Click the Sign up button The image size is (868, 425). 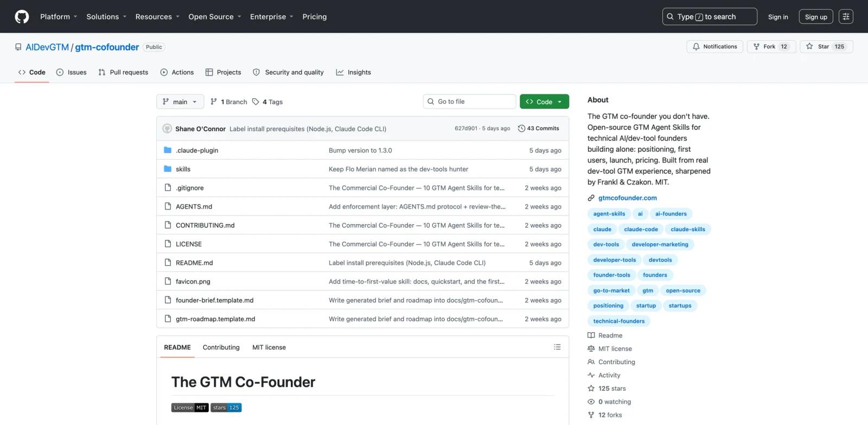(816, 17)
